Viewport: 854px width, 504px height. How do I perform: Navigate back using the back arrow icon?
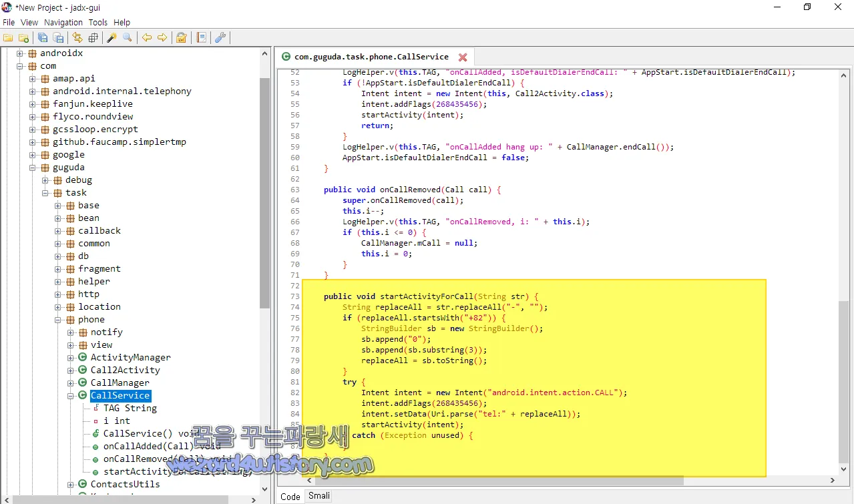coord(147,37)
